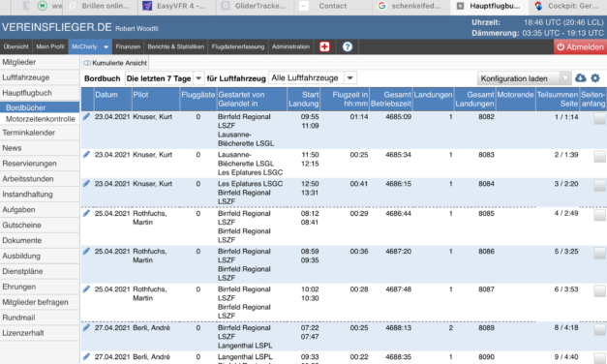Open Motorzeitenkontrolle in the sidebar
Viewport: 607px width, 364px height.
pos(41,119)
